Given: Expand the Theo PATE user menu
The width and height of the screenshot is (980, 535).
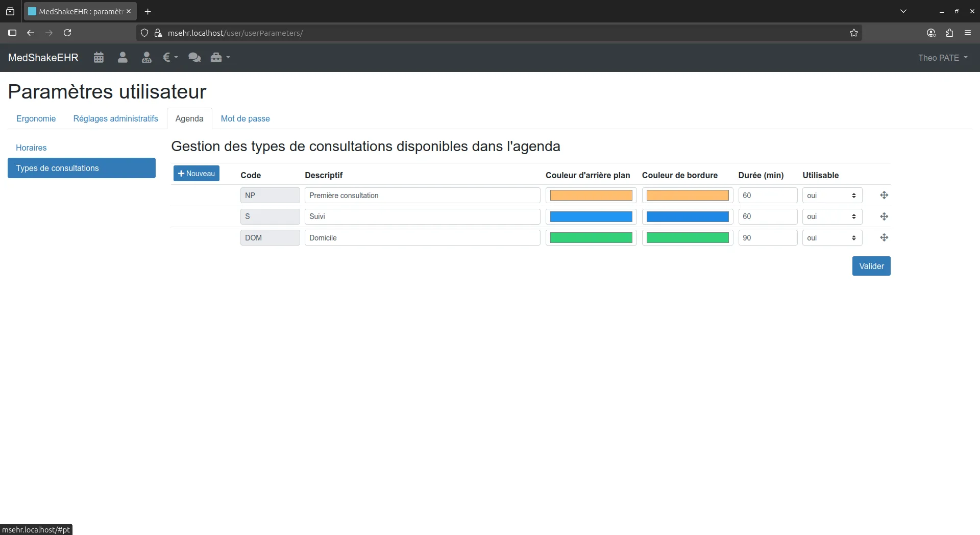Looking at the screenshot, I should 942,58.
